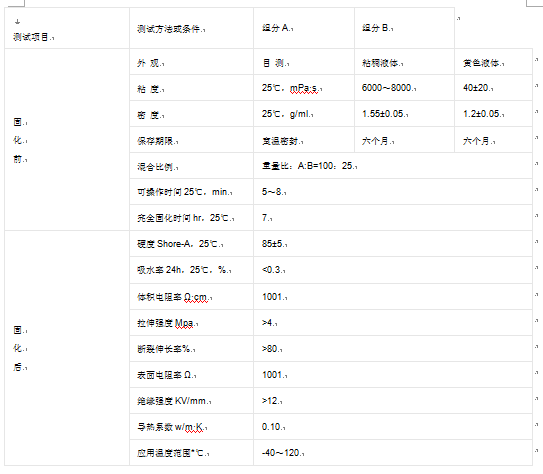
Task: Click the A:B=100:25 mixing ratio cell
Action: pyautogui.click(x=393, y=166)
